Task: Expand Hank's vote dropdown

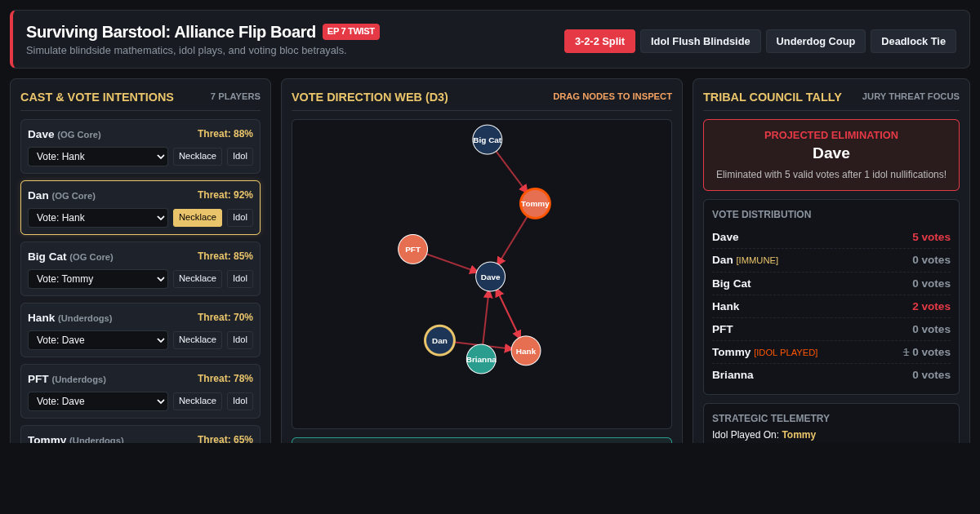Action: click(98, 340)
